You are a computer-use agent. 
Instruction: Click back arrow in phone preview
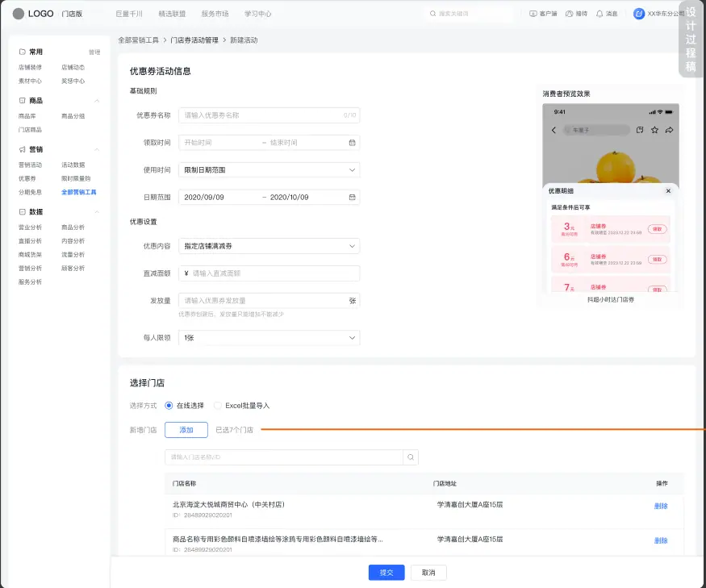click(x=554, y=130)
